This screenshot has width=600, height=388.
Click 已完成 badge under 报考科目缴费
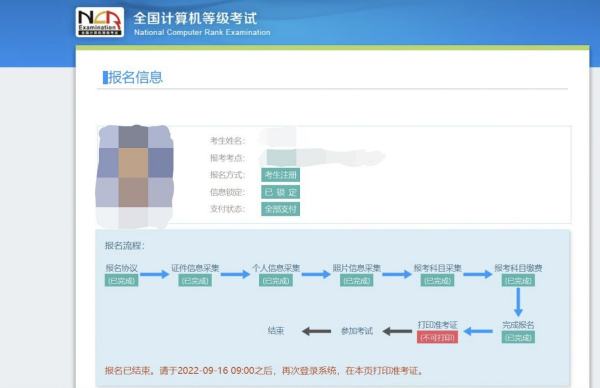coord(518,280)
